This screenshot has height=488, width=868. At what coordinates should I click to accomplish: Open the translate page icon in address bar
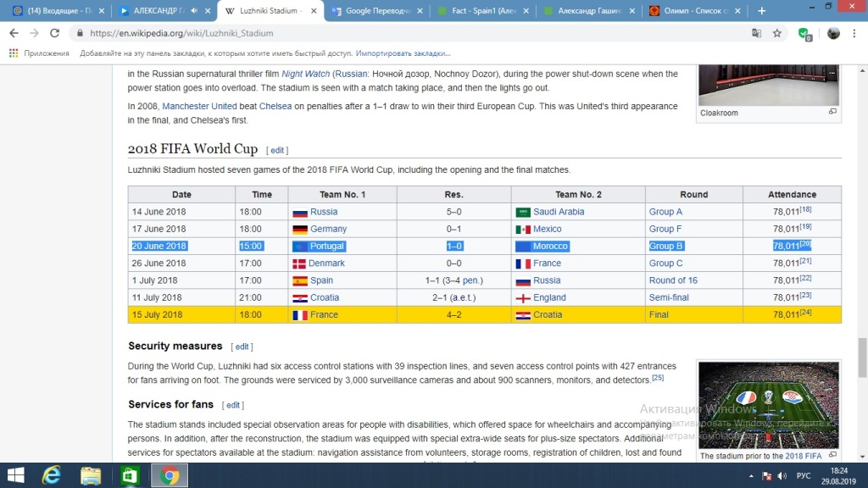[x=756, y=33]
